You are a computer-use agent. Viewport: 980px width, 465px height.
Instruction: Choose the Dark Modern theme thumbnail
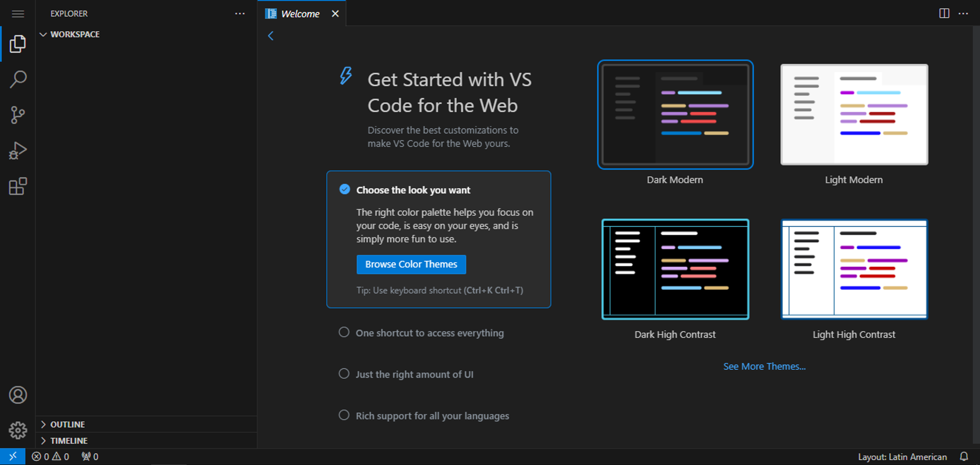(x=675, y=115)
